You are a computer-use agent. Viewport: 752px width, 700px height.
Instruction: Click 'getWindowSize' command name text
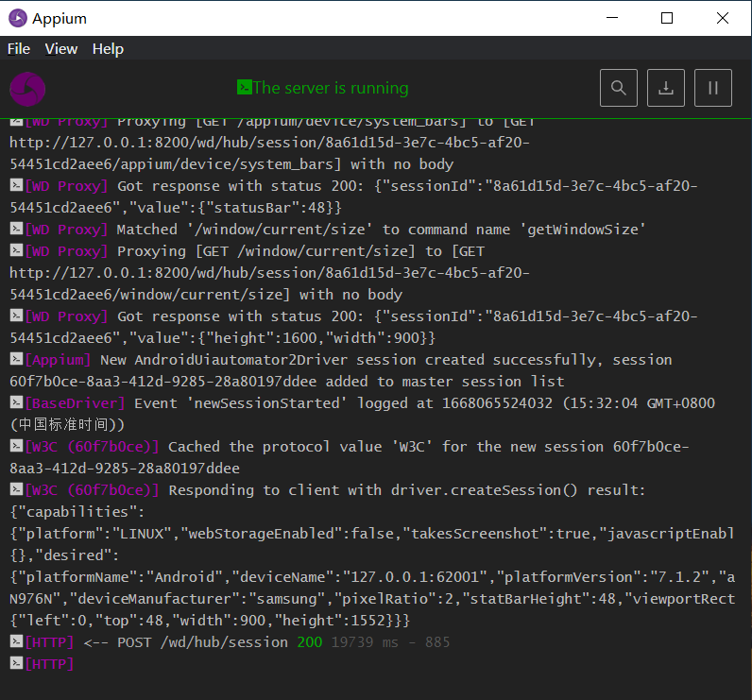582,230
